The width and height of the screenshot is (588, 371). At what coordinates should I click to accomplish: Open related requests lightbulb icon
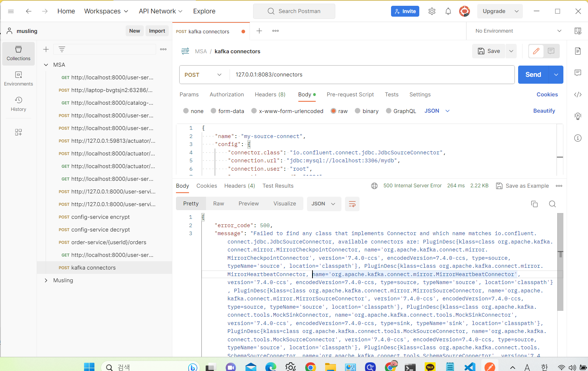pyautogui.click(x=578, y=116)
